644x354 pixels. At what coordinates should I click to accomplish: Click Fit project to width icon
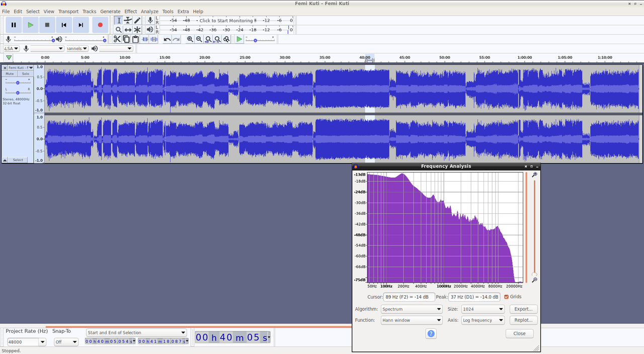(217, 39)
